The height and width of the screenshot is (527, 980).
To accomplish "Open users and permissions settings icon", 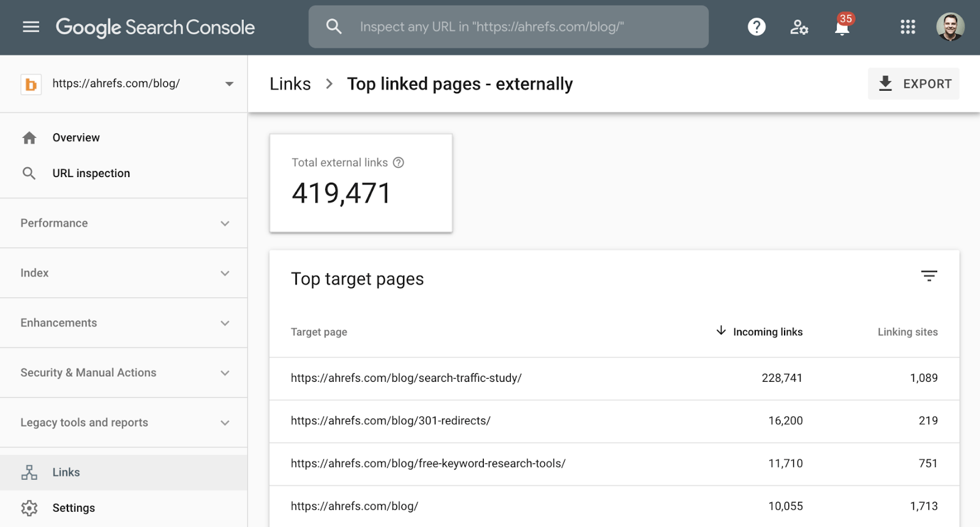I will click(x=799, y=27).
